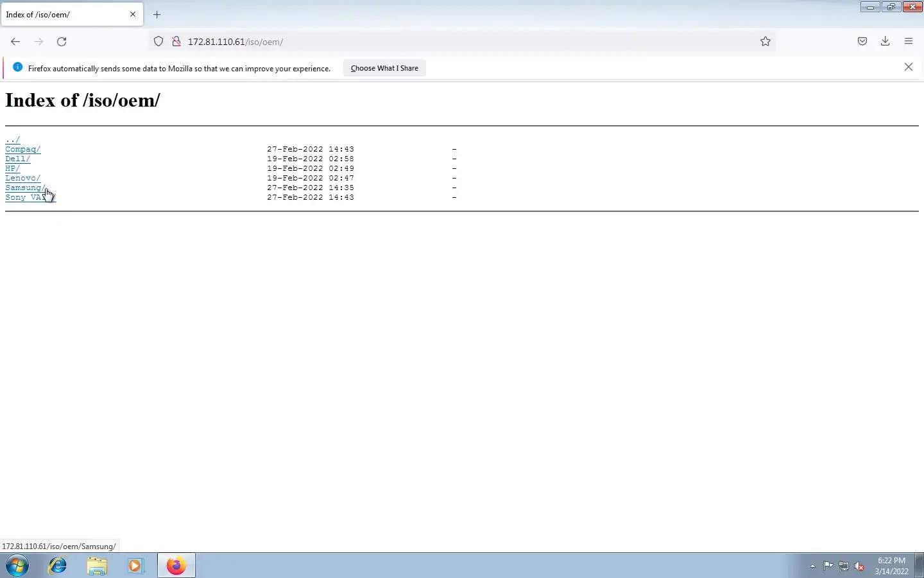Click the forward navigation arrow
924x578 pixels.
(x=38, y=42)
